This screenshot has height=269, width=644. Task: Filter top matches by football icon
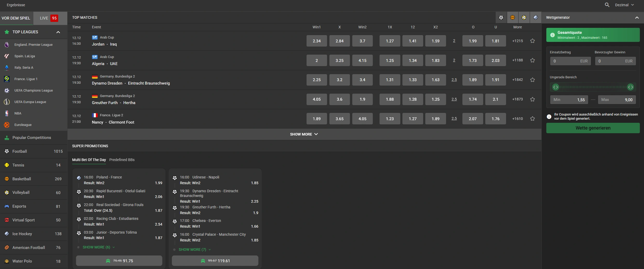(x=501, y=17)
